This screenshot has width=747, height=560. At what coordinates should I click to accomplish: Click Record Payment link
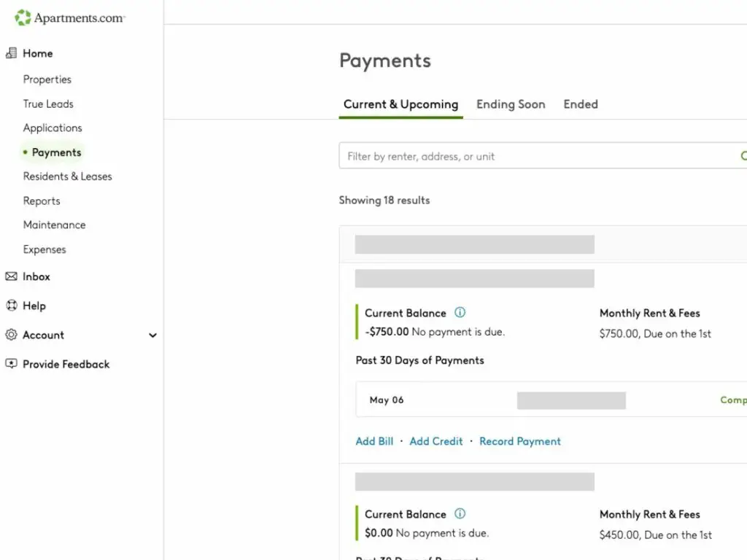[519, 441]
